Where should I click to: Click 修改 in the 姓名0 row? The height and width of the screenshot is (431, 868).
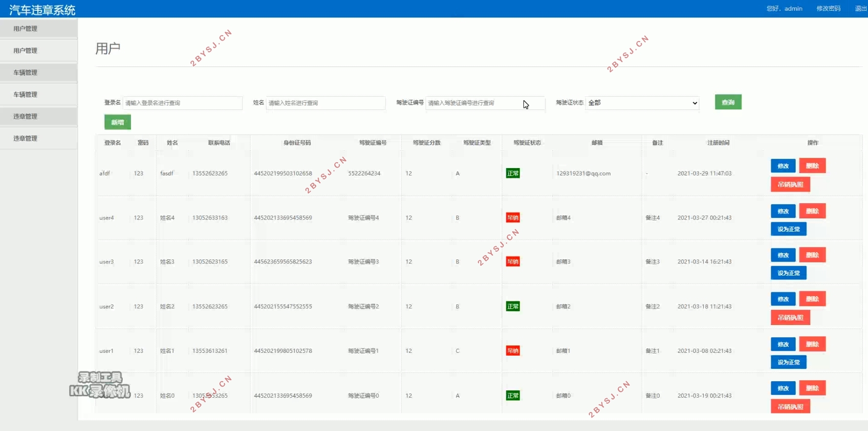pos(783,388)
